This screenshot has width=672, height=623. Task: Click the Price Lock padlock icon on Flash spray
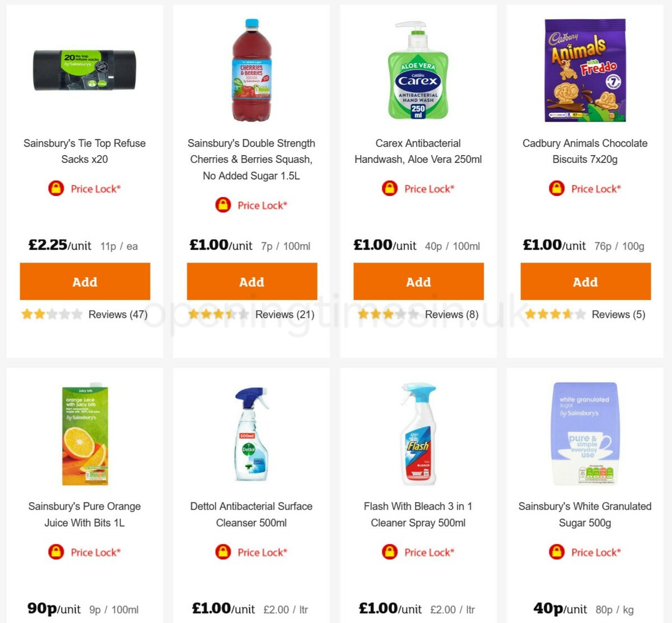390,552
